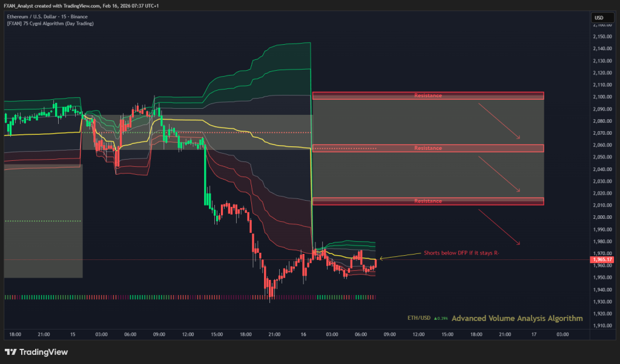Click the red arrow below middle Resistance zone
The width and height of the screenshot is (620, 364).
[x=499, y=174]
